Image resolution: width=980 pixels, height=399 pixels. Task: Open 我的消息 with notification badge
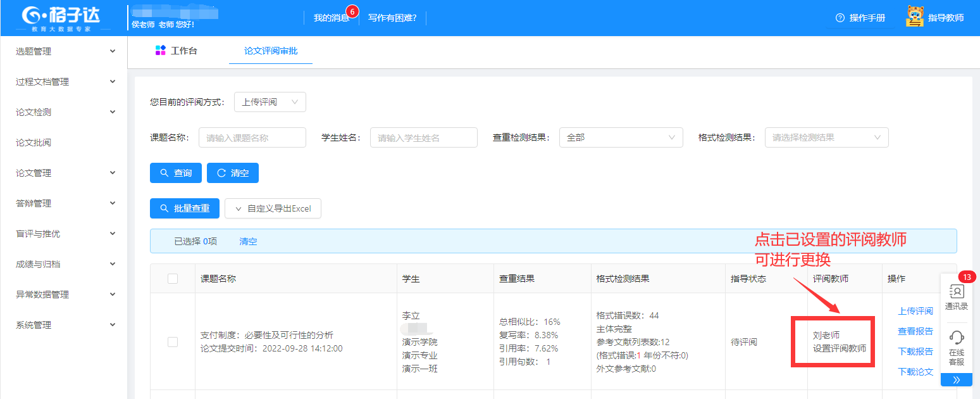tap(332, 18)
